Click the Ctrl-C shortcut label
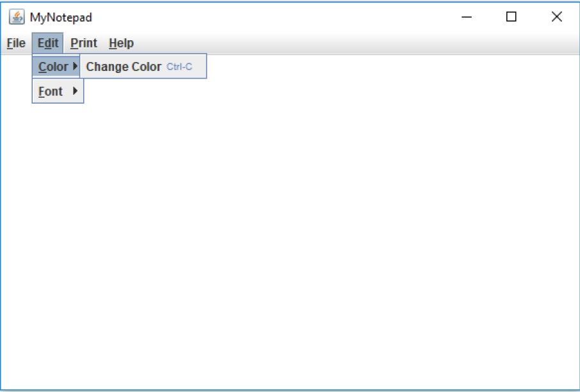Image resolution: width=580 pixels, height=392 pixels. tap(181, 66)
